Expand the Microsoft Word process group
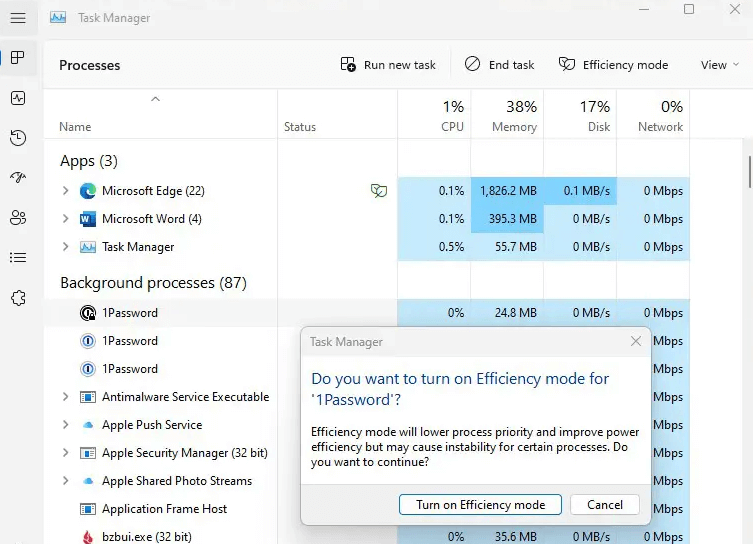The width and height of the screenshot is (753, 544). [x=66, y=219]
